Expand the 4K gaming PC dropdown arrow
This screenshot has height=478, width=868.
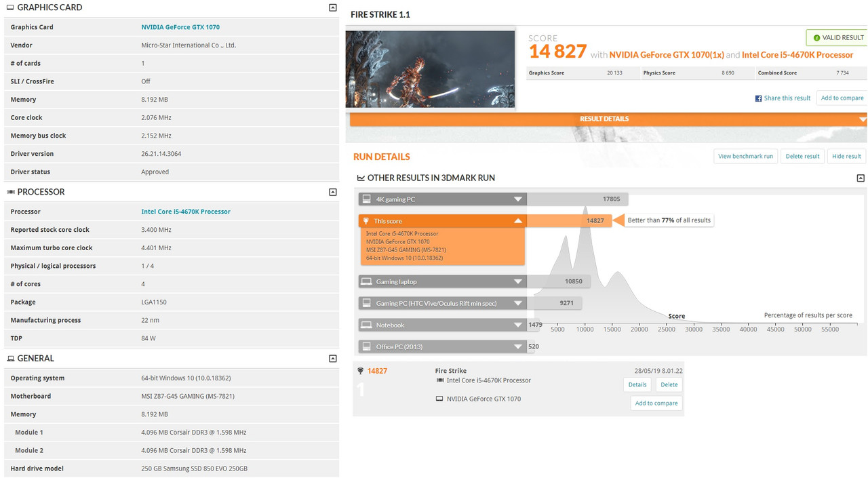[518, 199]
